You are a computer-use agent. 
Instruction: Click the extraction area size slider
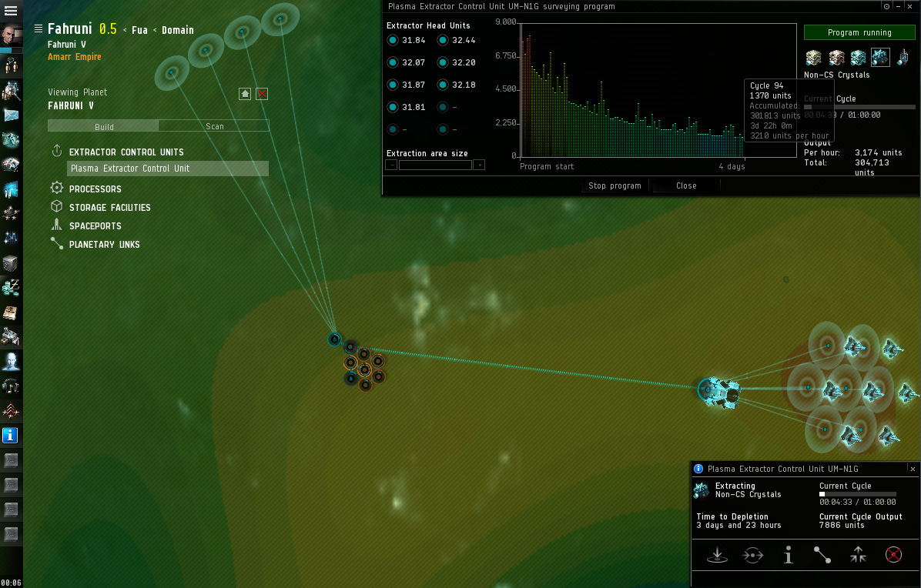[435, 165]
